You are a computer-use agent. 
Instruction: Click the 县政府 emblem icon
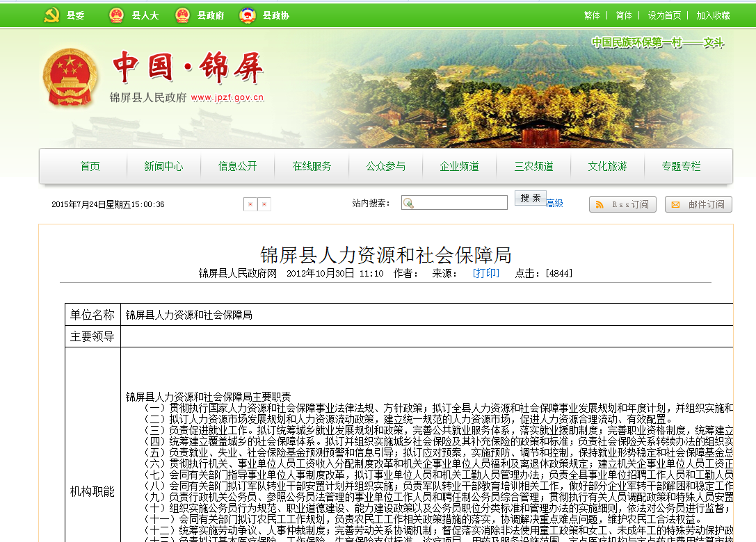[182, 13]
